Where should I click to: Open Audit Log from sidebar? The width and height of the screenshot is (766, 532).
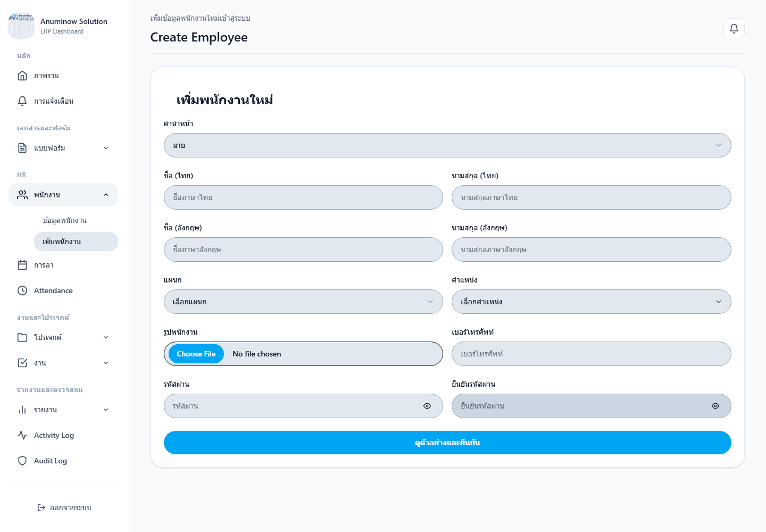coord(63,461)
